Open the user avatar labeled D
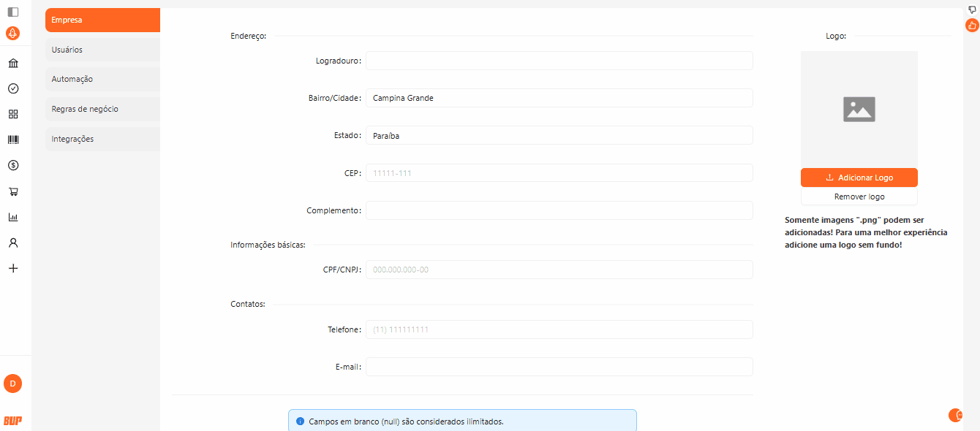The height and width of the screenshot is (431, 980). 12,384
